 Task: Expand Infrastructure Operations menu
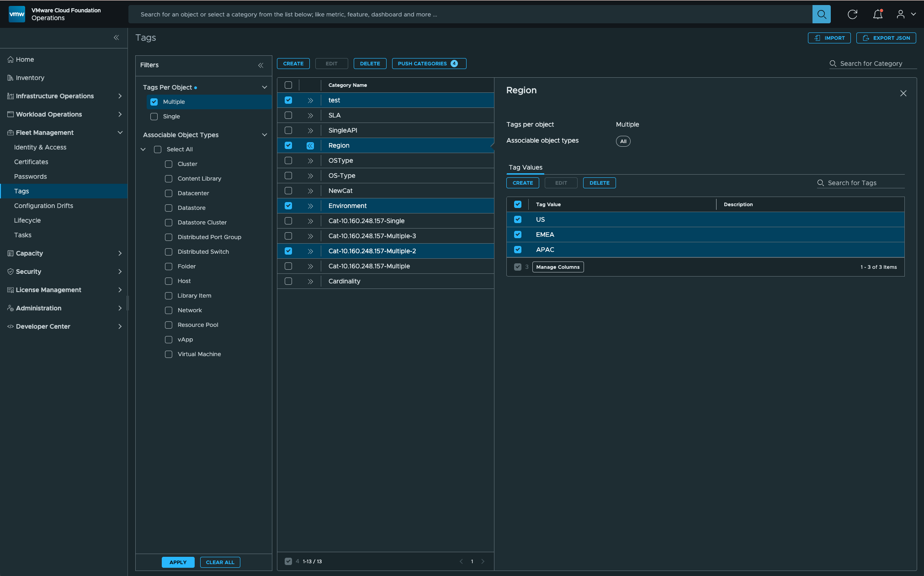tap(120, 96)
